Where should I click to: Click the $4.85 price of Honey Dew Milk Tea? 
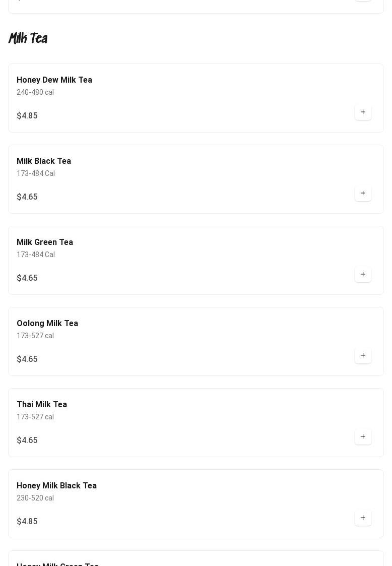click(x=27, y=115)
